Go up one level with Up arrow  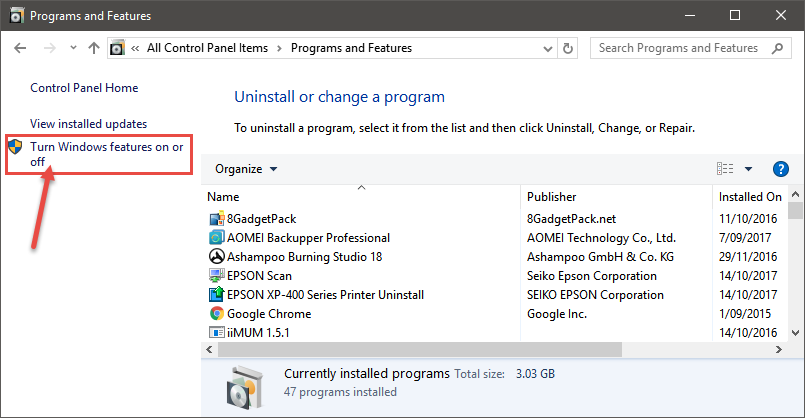pyautogui.click(x=93, y=48)
